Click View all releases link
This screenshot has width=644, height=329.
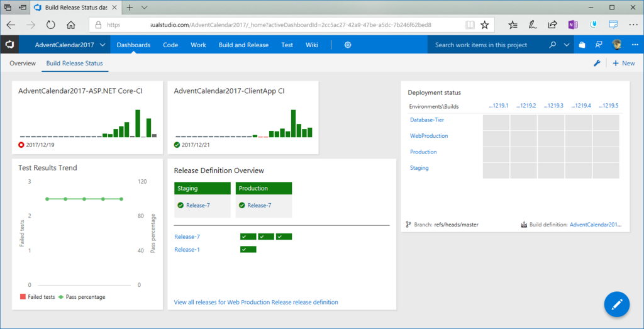256,303
